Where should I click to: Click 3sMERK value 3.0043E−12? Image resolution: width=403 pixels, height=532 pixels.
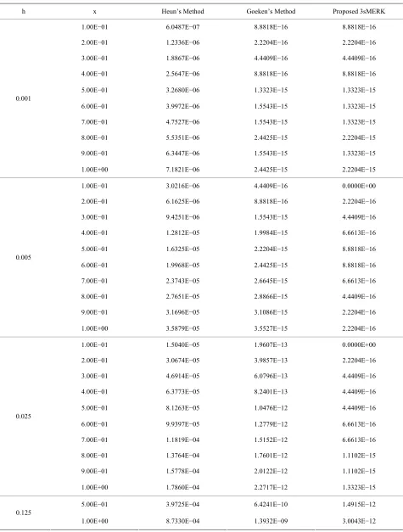[x=359, y=521]
